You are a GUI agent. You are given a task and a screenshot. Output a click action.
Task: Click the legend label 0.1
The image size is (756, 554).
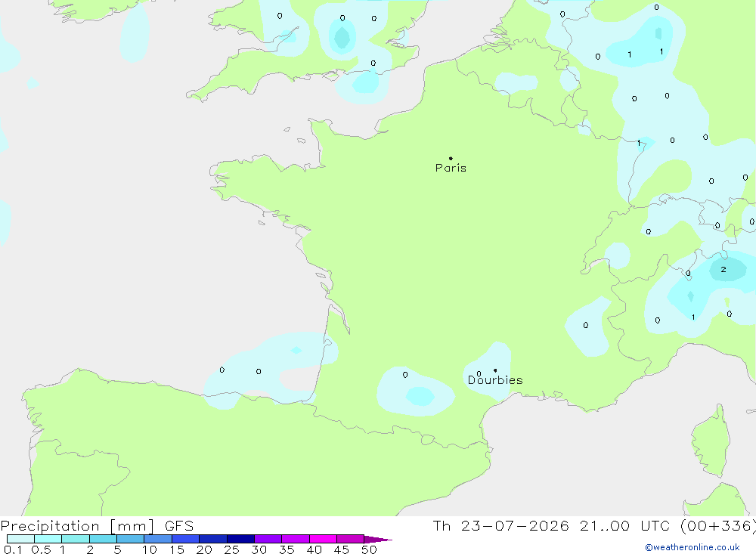(13, 549)
